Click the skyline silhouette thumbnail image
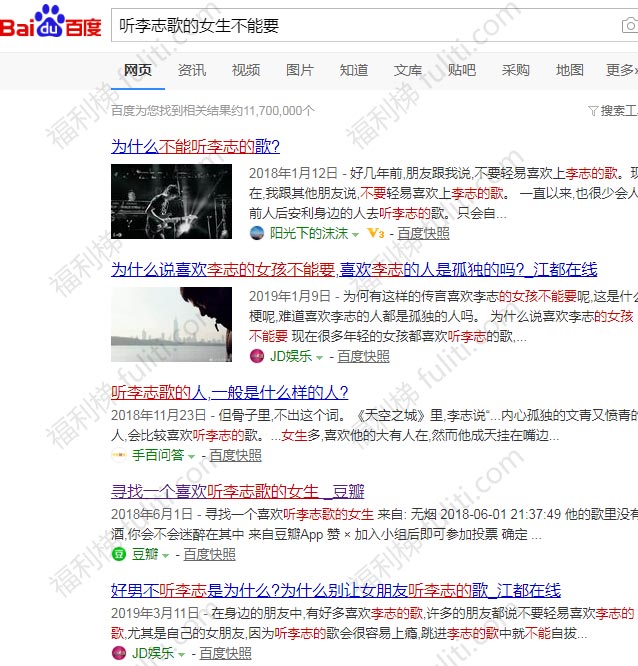 171,324
